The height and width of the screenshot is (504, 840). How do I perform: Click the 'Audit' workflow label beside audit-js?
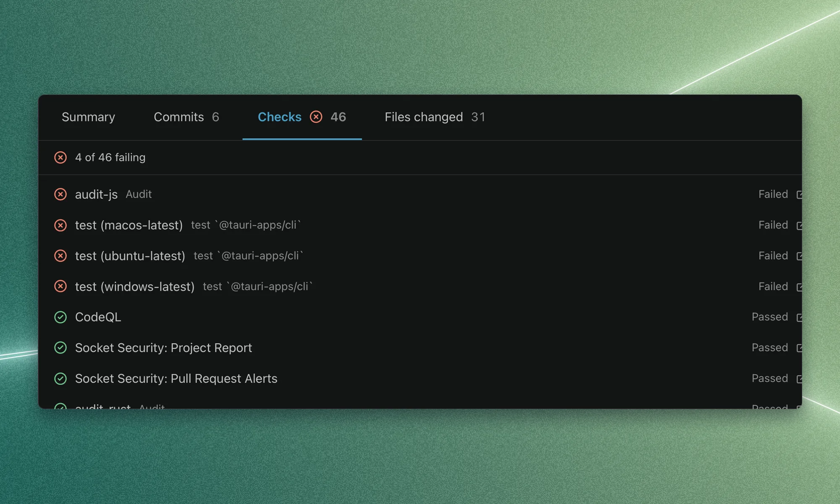pyautogui.click(x=139, y=194)
